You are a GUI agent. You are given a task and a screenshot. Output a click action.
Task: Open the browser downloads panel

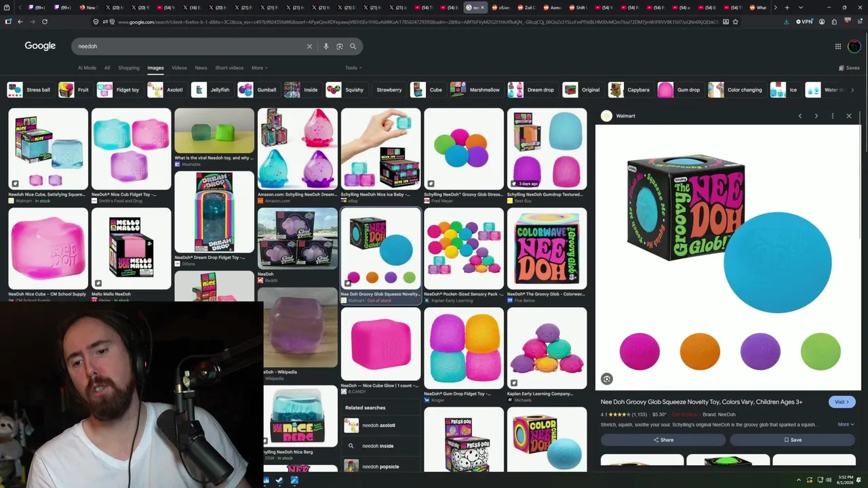pyautogui.click(x=787, y=22)
